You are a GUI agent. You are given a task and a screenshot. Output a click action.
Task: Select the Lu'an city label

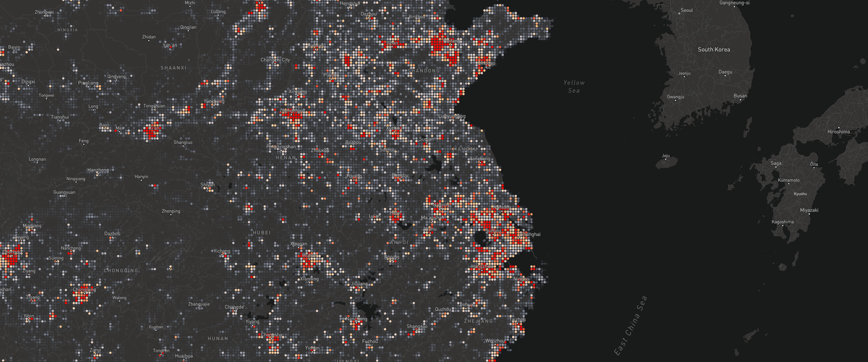coord(375,216)
